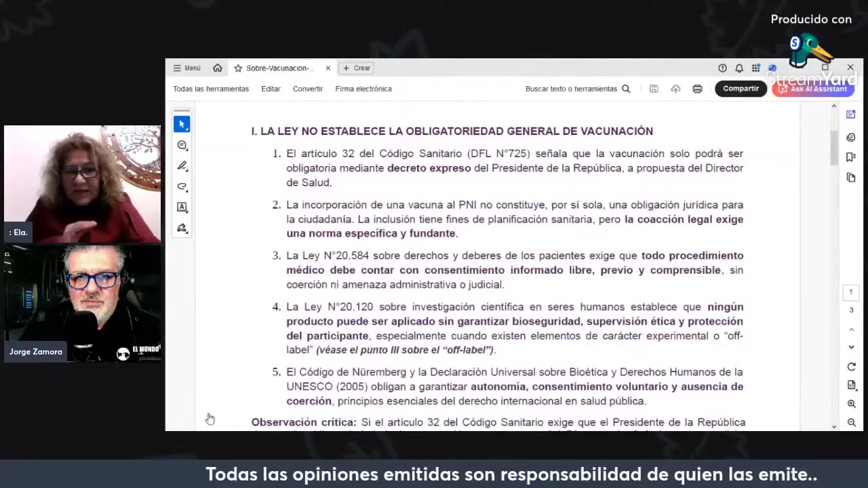The image size is (868, 488).
Task: Open page display fit options
Action: click(x=852, y=385)
